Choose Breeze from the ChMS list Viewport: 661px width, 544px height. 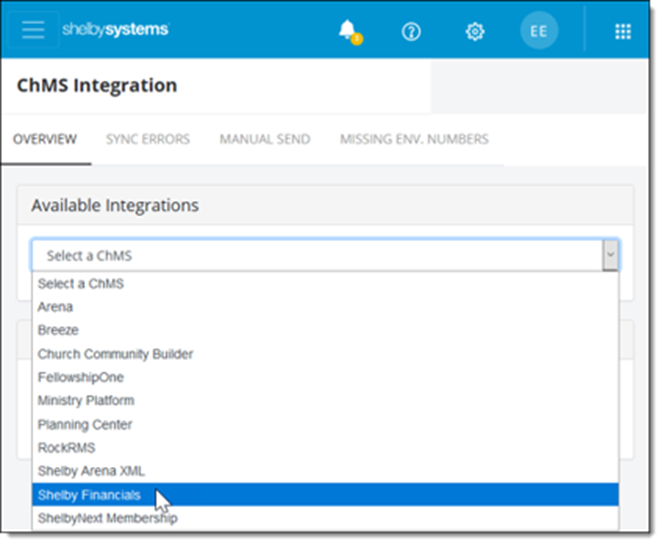click(x=58, y=330)
